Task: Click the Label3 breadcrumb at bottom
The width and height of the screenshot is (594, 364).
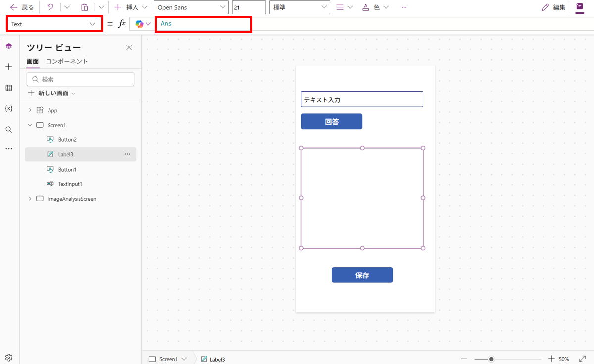Action: click(x=213, y=359)
